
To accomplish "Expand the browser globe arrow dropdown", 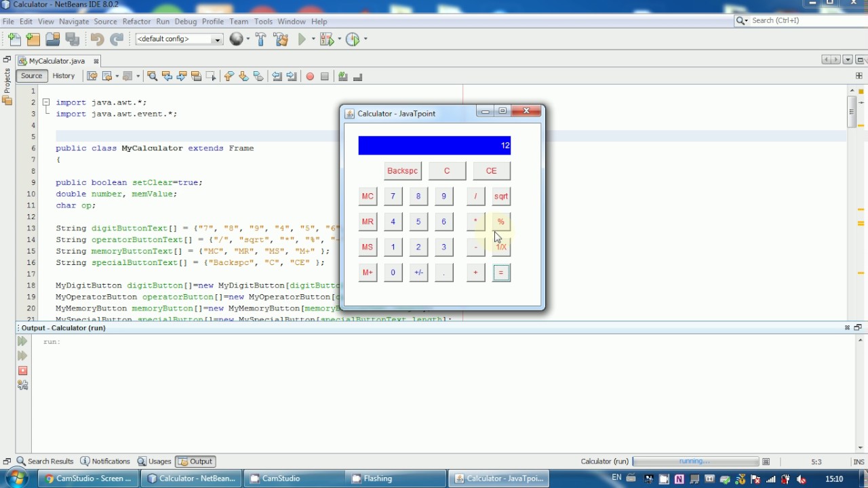I will point(248,39).
